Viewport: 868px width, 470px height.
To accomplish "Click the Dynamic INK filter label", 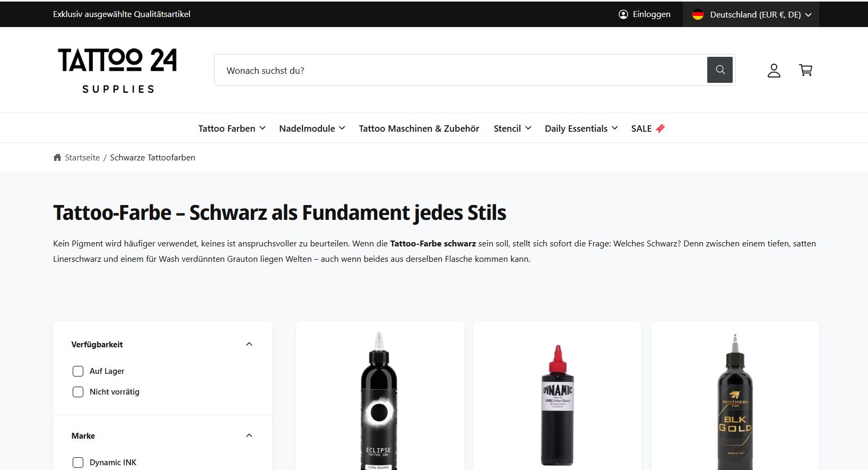I will pyautogui.click(x=113, y=463).
